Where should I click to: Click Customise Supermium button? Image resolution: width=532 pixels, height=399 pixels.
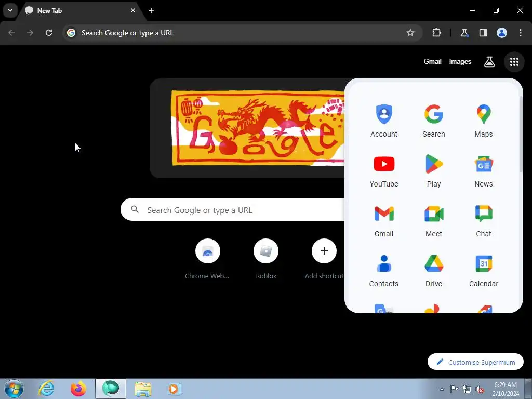tap(475, 362)
